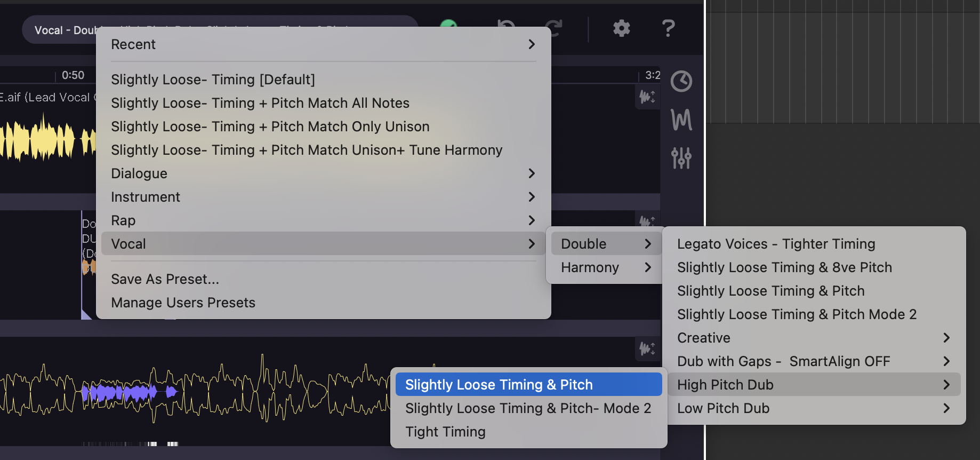Click waveform height icon on bottom track
This screenshot has width=980, height=460.
click(647, 349)
